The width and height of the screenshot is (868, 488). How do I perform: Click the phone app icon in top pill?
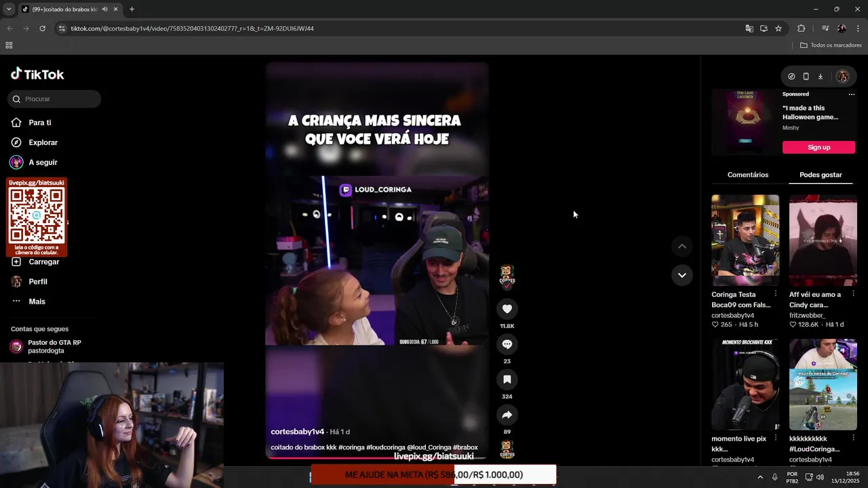pos(806,77)
